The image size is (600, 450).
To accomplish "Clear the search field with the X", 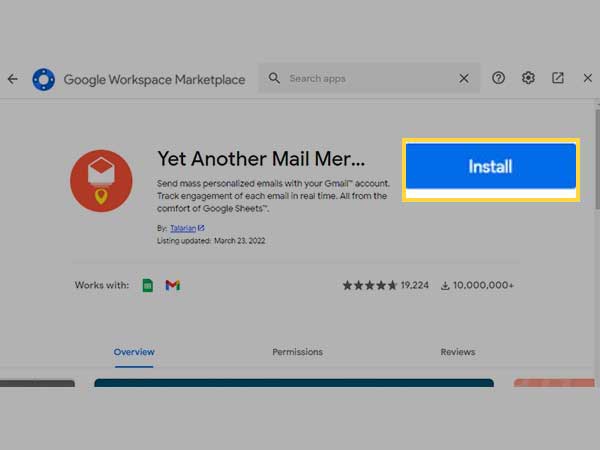I will click(x=464, y=78).
